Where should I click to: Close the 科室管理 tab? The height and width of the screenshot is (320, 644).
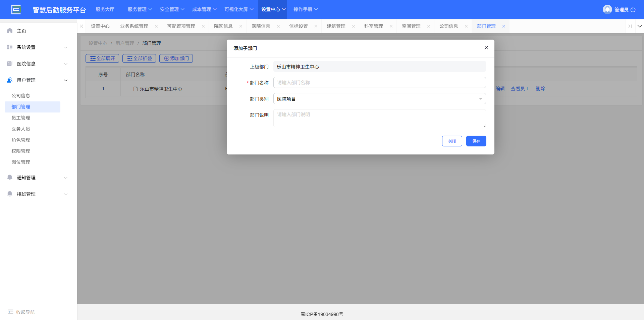coord(391,26)
